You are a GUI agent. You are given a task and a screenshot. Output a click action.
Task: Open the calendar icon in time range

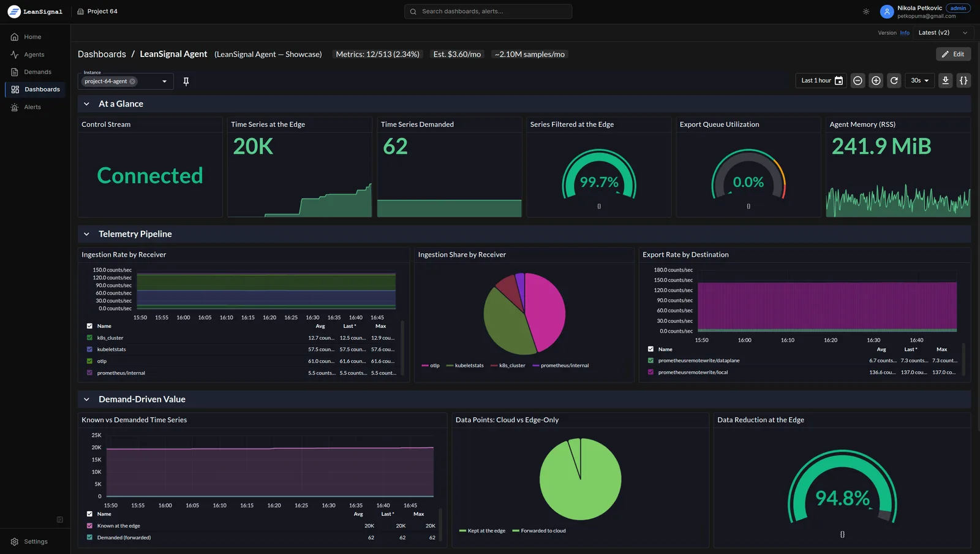pos(839,81)
